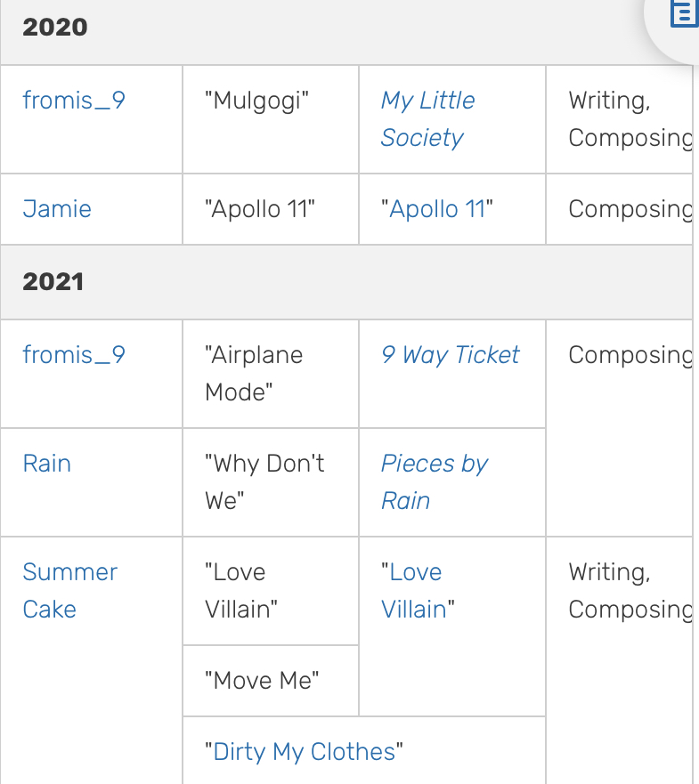
Task: Open the Pieces by Rain album link
Action: pyautogui.click(x=435, y=482)
